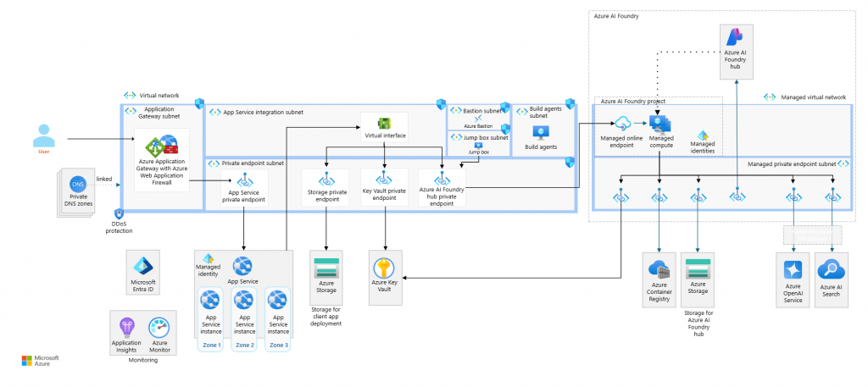Select the Managed online endpoint icon

point(622,124)
